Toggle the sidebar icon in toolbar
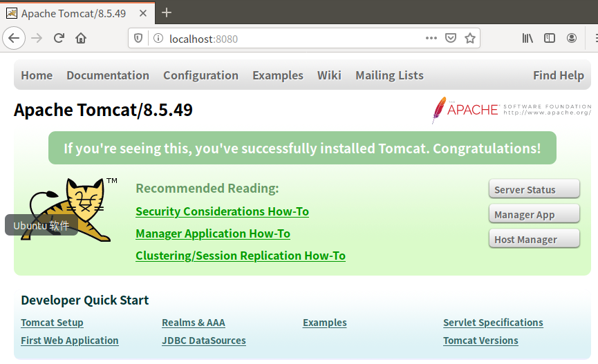This screenshot has width=598, height=364. pyautogui.click(x=550, y=38)
